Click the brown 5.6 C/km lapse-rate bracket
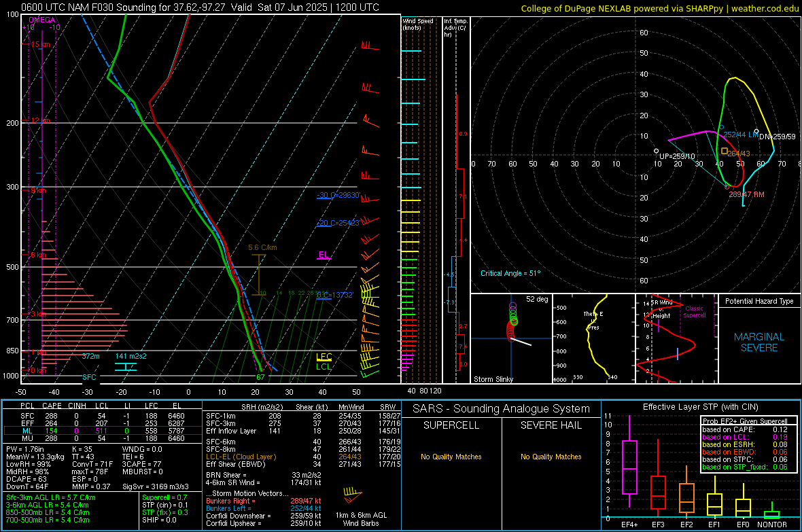This screenshot has height=532, width=802. click(259, 274)
